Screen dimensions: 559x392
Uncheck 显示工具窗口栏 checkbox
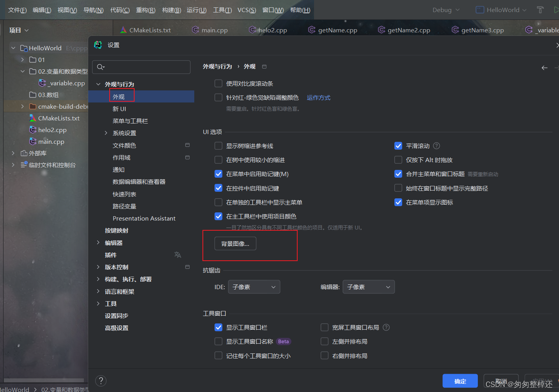coord(218,327)
